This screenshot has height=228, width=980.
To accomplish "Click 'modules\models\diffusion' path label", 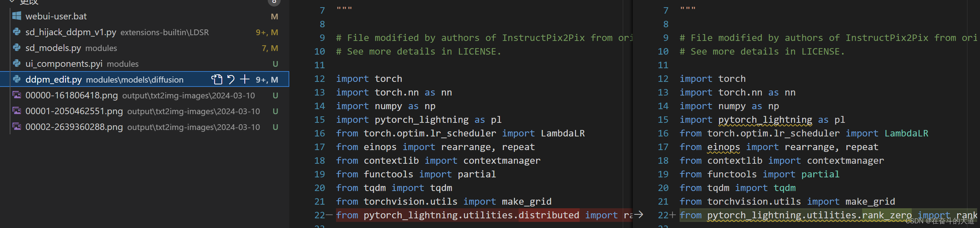I will click(x=135, y=80).
